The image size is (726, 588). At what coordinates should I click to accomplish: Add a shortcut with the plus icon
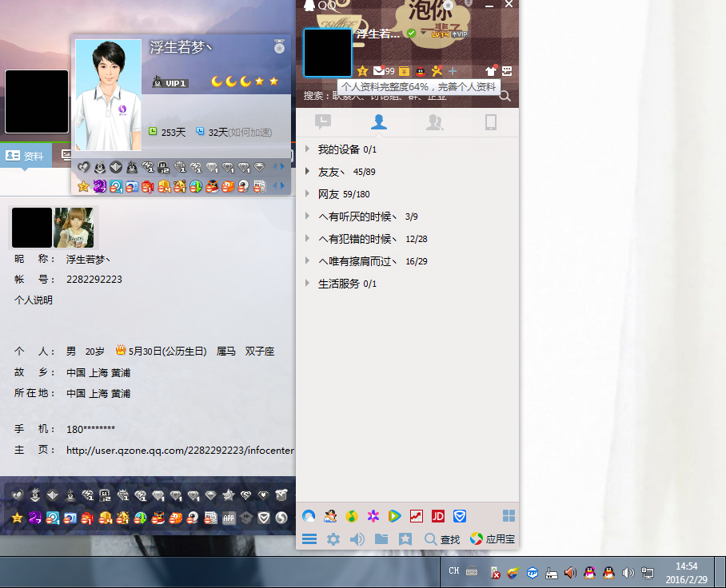pyautogui.click(x=453, y=71)
